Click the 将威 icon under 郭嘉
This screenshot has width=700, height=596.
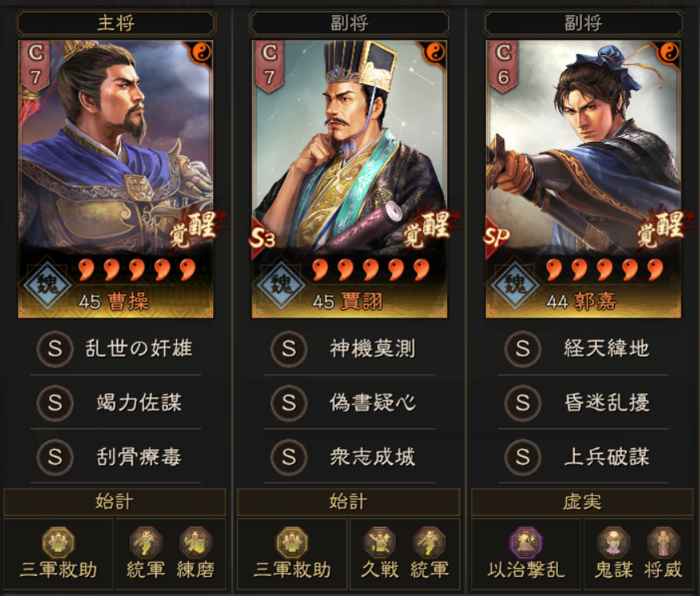click(x=663, y=543)
